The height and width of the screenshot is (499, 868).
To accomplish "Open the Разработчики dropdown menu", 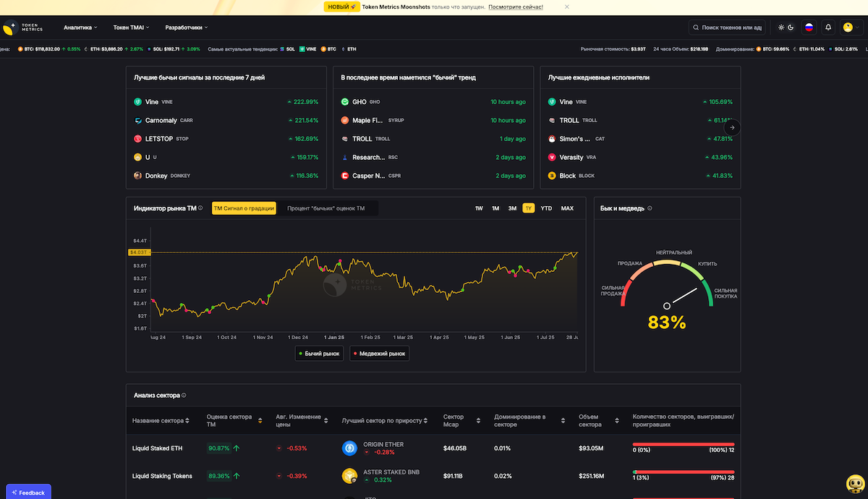I will 187,27.
